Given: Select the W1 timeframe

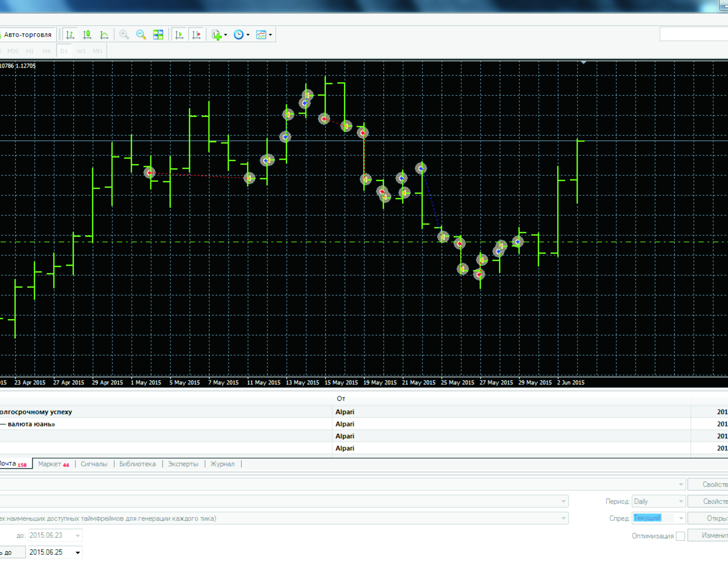Looking at the screenshot, I should pyautogui.click(x=81, y=51).
